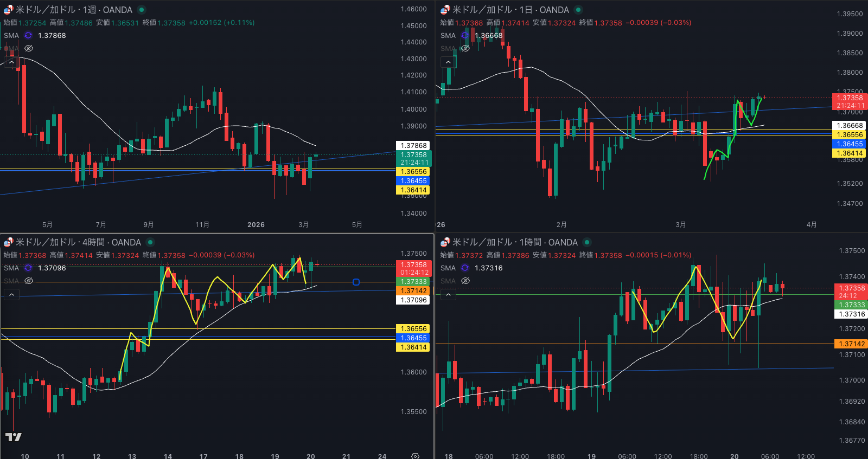Open chart settings gear on the 4-hour time axis
The image size is (868, 459).
415,456
